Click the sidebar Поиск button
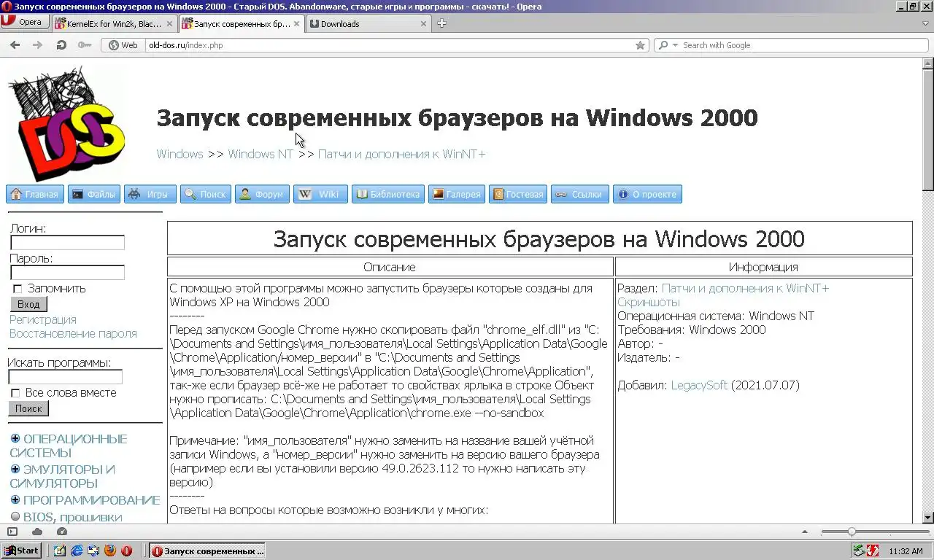This screenshot has height=560, width=934. [x=28, y=408]
